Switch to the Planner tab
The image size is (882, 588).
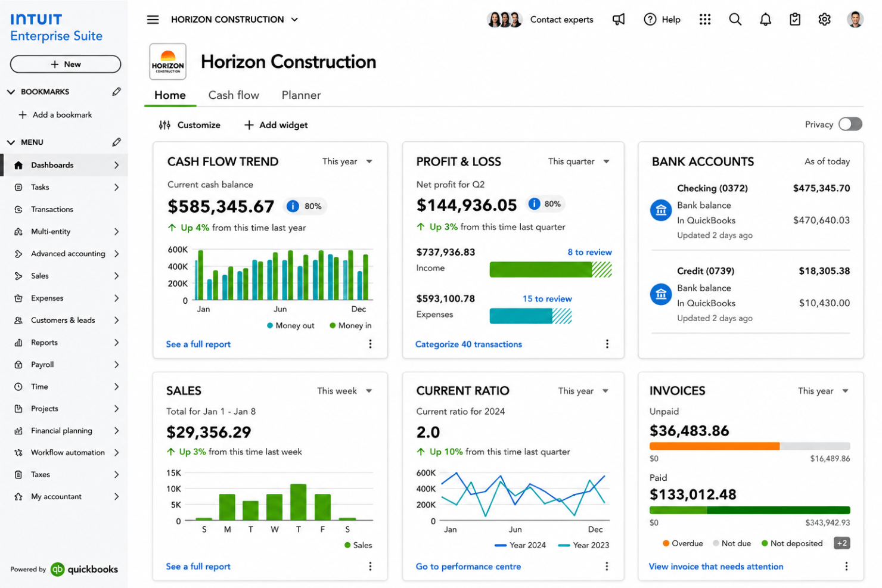click(301, 95)
